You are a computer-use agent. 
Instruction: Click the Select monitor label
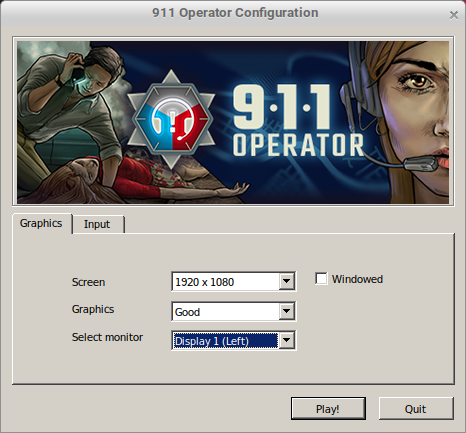[x=107, y=337]
